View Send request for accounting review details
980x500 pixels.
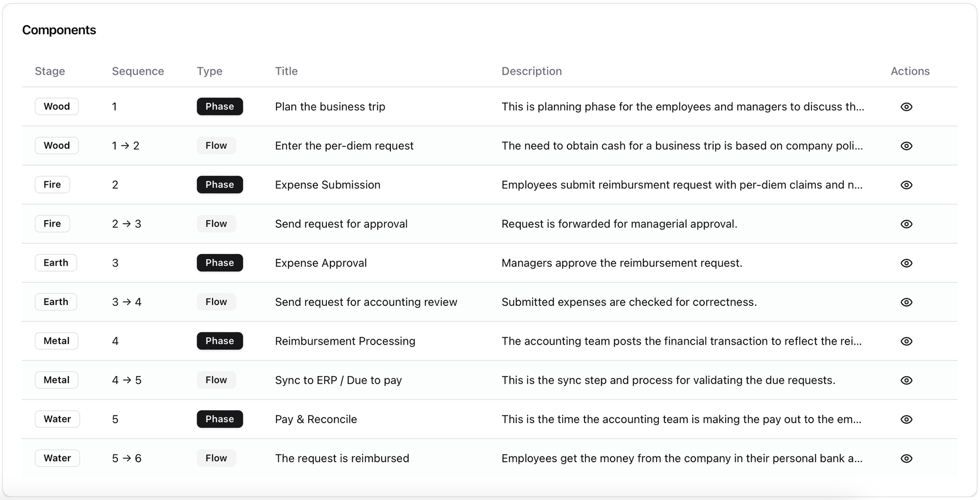(906, 302)
